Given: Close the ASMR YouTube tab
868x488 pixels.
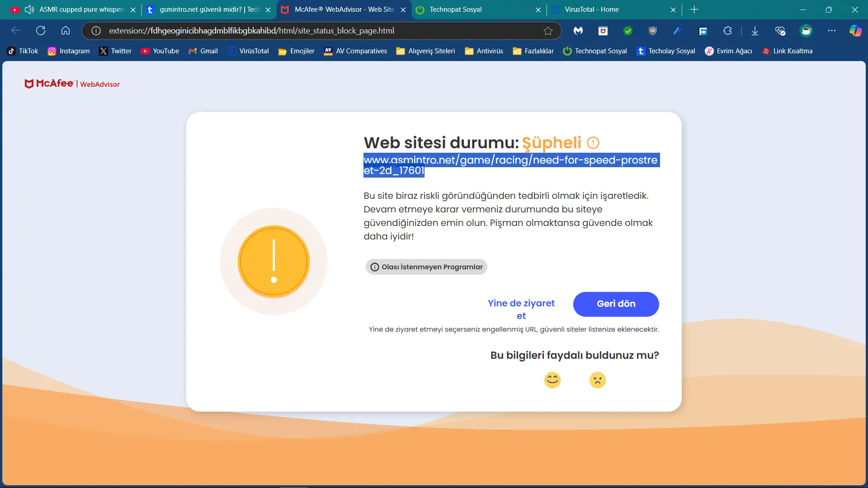Looking at the screenshot, I should (133, 9).
